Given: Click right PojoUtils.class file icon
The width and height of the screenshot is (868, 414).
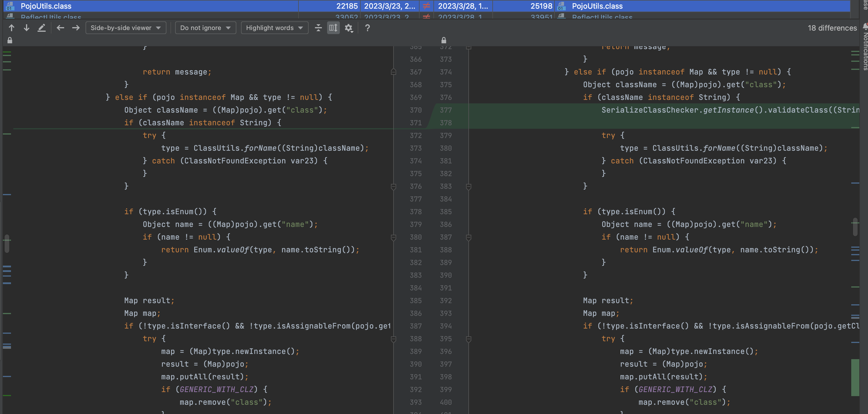Looking at the screenshot, I should 561,6.
